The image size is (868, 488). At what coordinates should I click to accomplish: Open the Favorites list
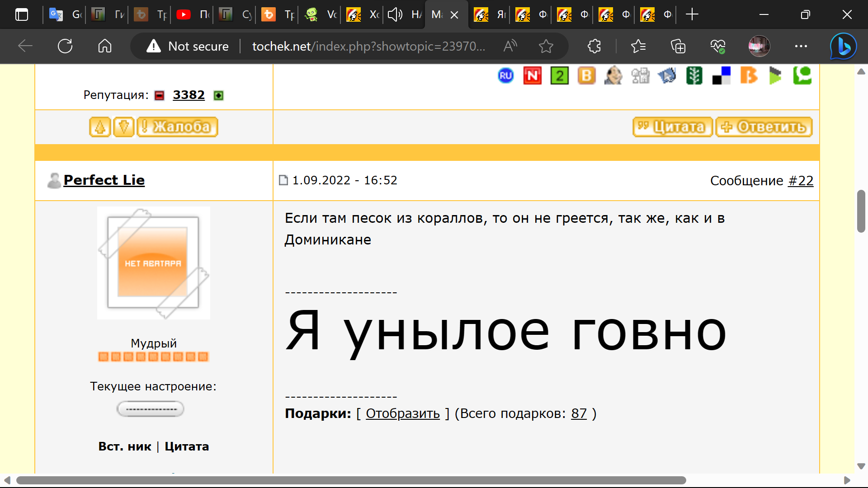(x=638, y=46)
